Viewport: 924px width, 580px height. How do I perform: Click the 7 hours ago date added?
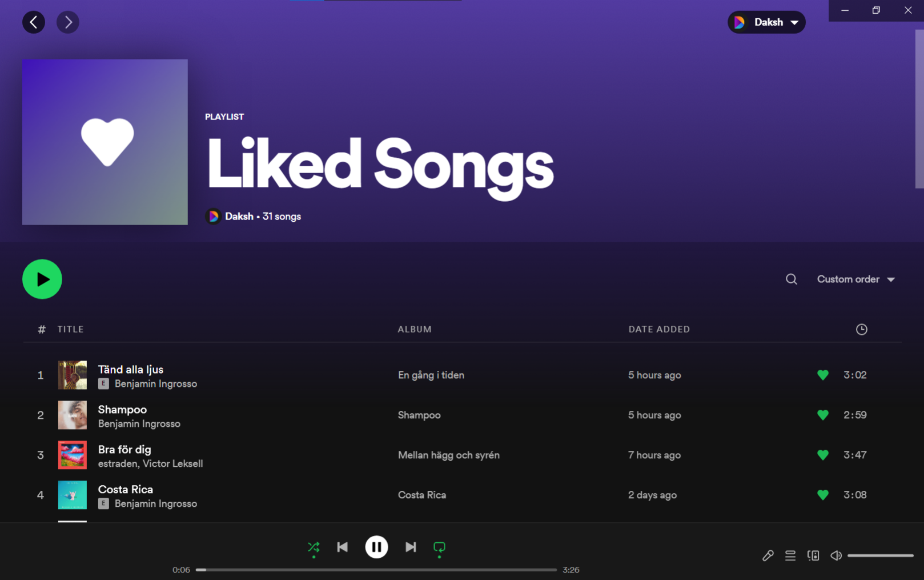tap(654, 455)
